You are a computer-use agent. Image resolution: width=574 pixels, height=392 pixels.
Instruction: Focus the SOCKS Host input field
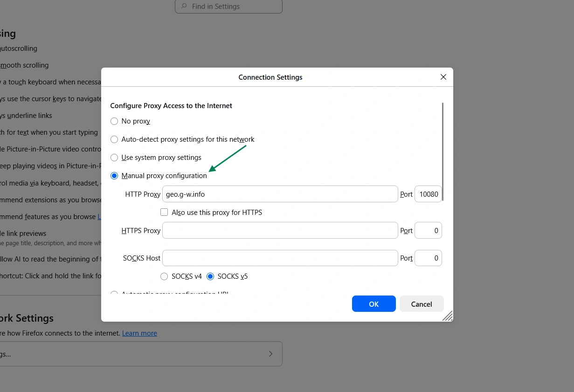click(280, 258)
